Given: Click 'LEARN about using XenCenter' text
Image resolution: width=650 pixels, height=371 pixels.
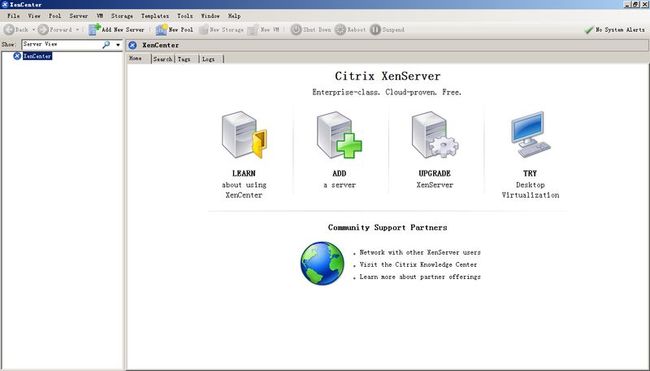Looking at the screenshot, I should [244, 184].
